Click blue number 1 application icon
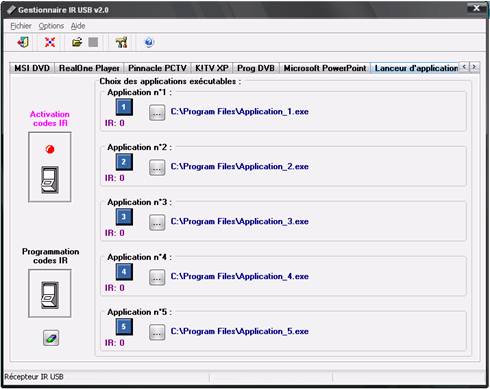 point(124,107)
